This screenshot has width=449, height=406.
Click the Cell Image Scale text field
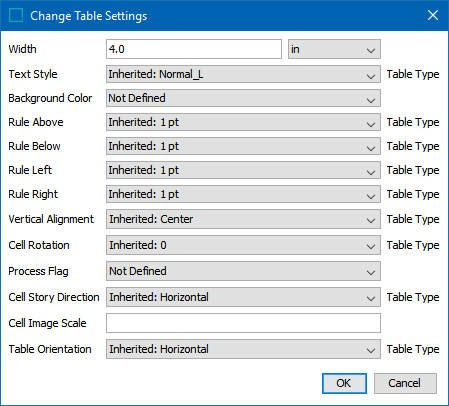[x=243, y=323]
